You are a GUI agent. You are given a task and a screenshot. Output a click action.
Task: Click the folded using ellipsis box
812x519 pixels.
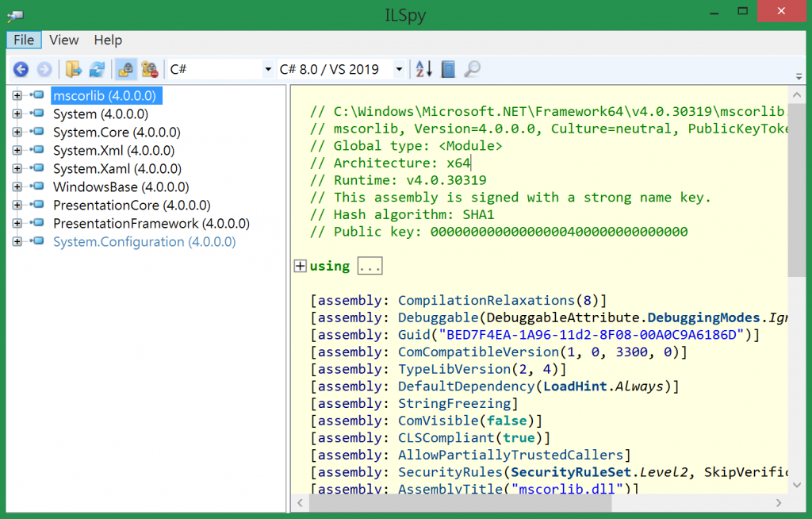tap(370, 266)
